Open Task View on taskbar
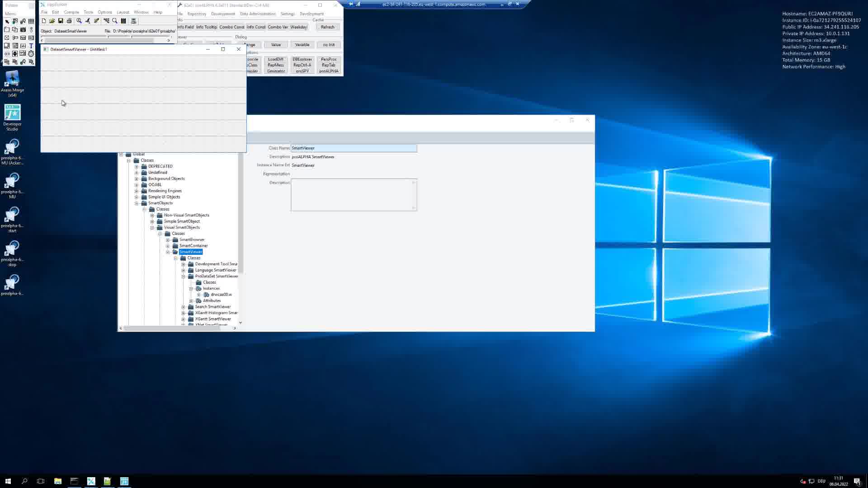 coord(41,481)
